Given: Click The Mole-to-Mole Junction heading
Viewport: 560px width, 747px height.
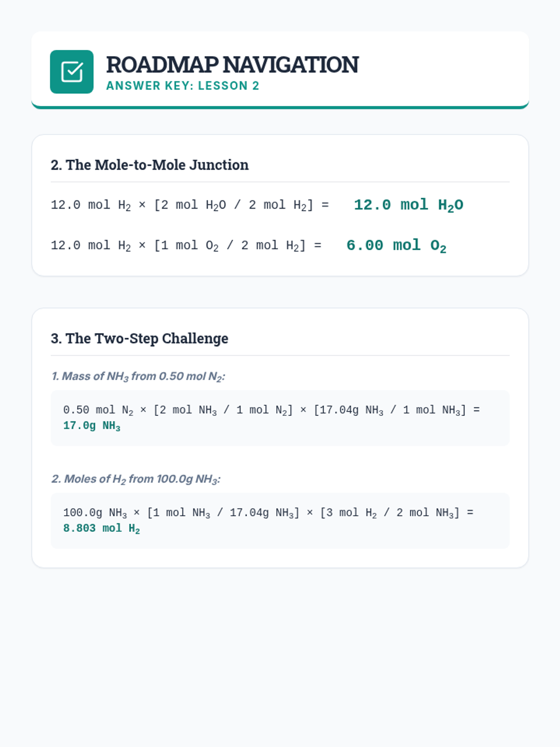Looking at the screenshot, I should click(x=149, y=165).
